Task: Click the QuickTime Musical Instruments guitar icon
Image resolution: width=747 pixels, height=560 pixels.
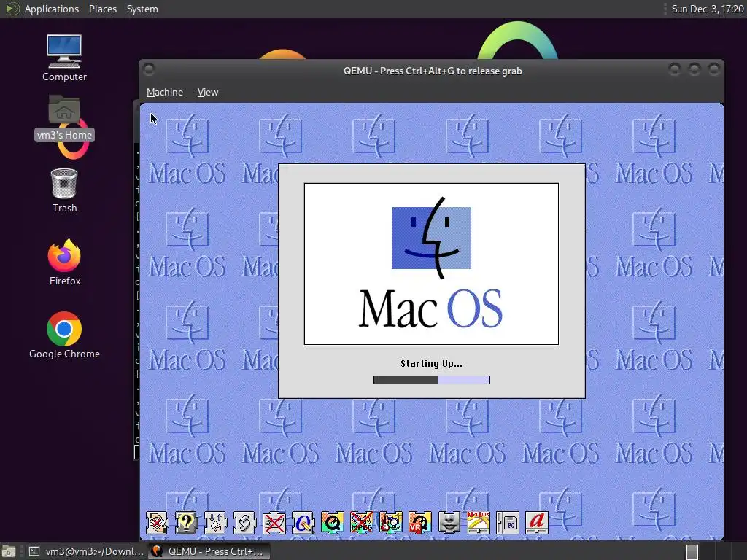Action: pyautogui.click(x=391, y=522)
